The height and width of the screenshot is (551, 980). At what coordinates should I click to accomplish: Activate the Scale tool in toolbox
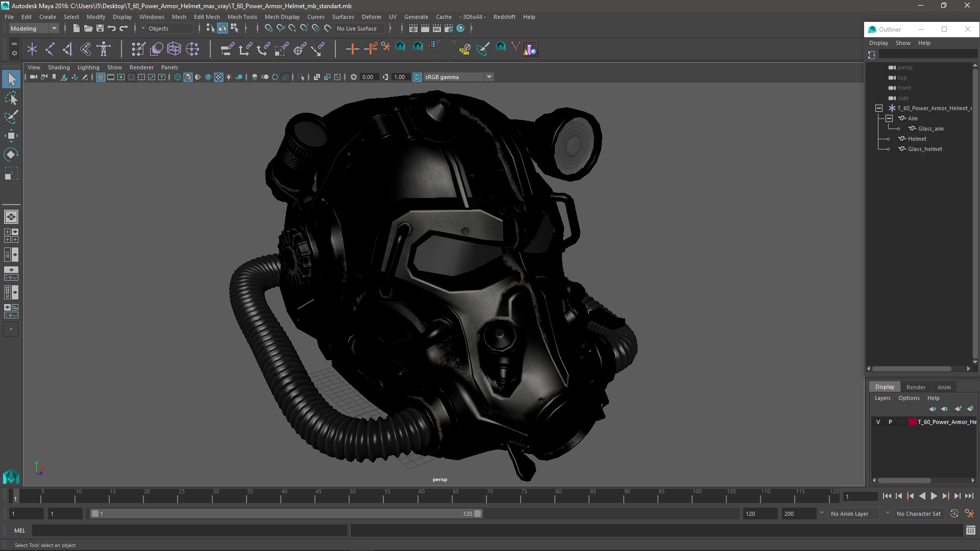tap(11, 173)
